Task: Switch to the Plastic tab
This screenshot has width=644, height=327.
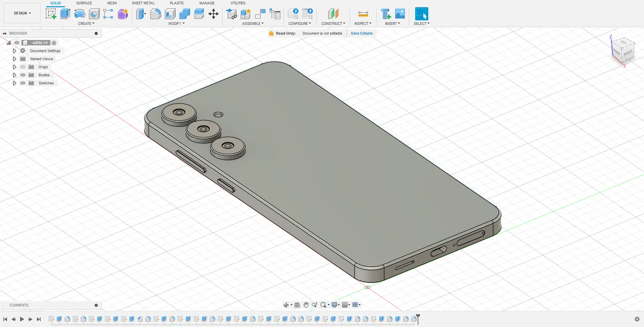Action: tap(177, 3)
